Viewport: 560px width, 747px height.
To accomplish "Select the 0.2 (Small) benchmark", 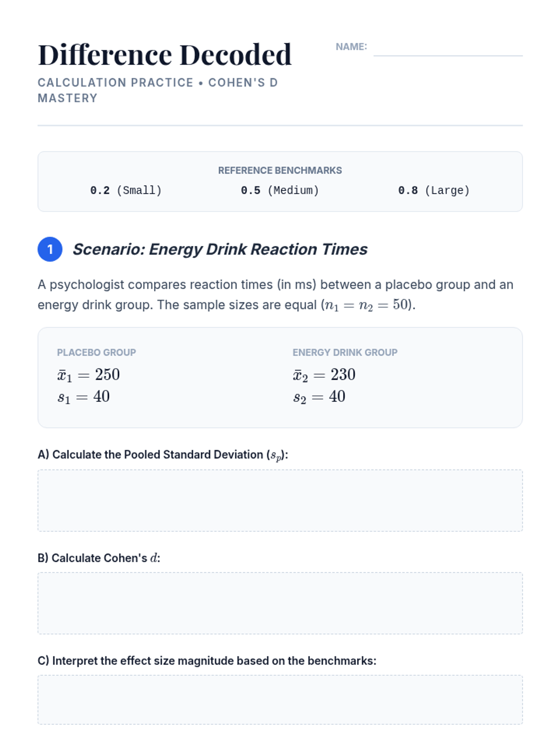I will tap(126, 190).
